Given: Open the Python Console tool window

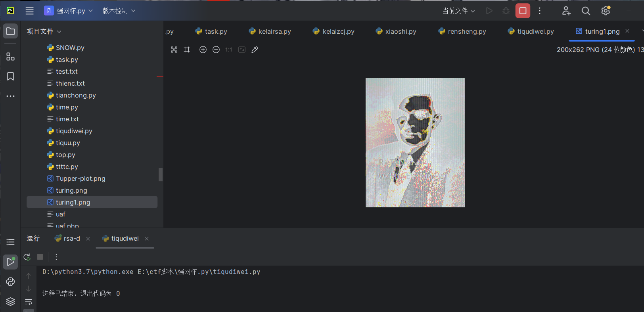Looking at the screenshot, I should click(x=10, y=282).
